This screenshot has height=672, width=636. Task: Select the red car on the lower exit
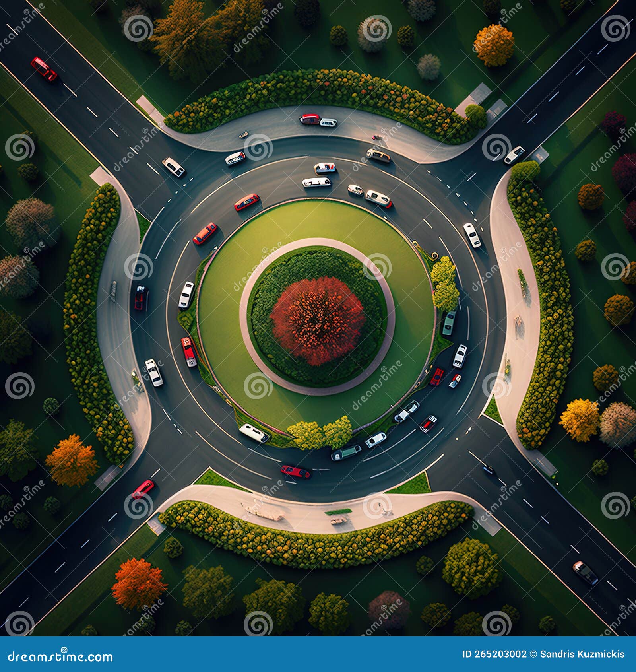(x=296, y=471)
